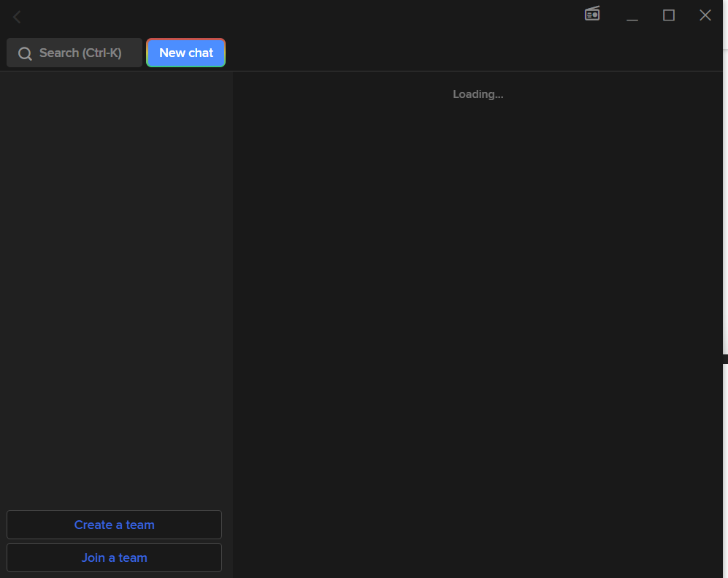Click the search magnifier icon

tap(25, 53)
